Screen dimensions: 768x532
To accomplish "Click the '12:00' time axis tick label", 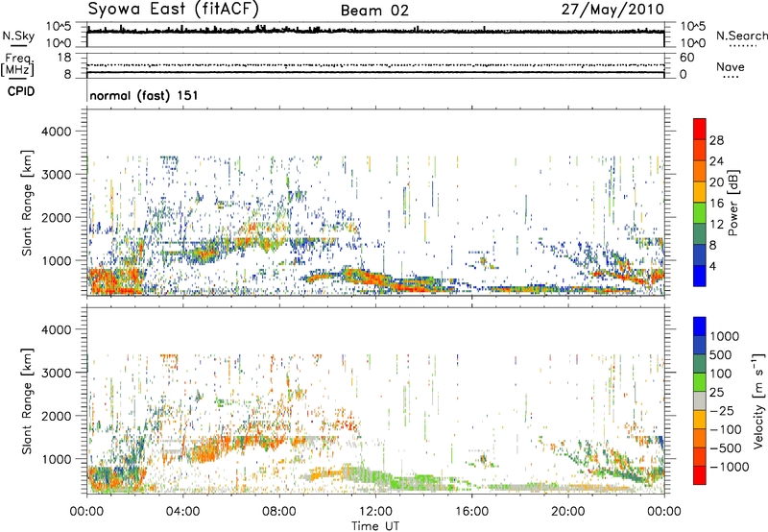I will point(375,512).
